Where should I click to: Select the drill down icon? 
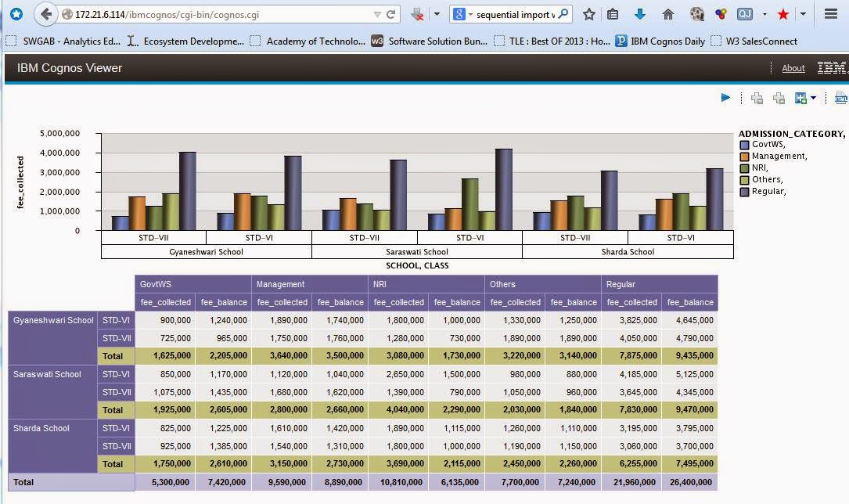click(756, 98)
